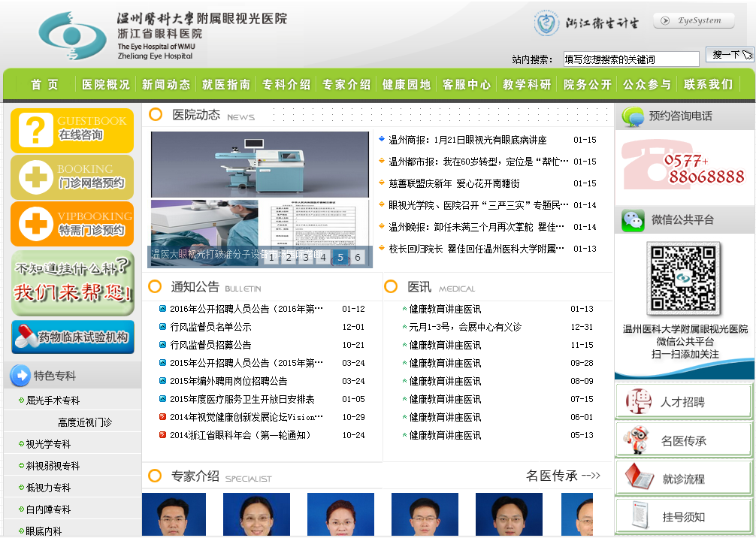This screenshot has width=756, height=538.
Task: Click the 名医传承 -->> link in specialist header
Action: [563, 476]
